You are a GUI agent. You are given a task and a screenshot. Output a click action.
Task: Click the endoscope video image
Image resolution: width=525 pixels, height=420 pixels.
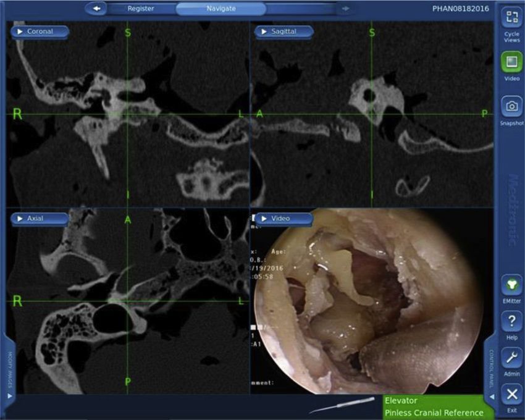pos(368,301)
